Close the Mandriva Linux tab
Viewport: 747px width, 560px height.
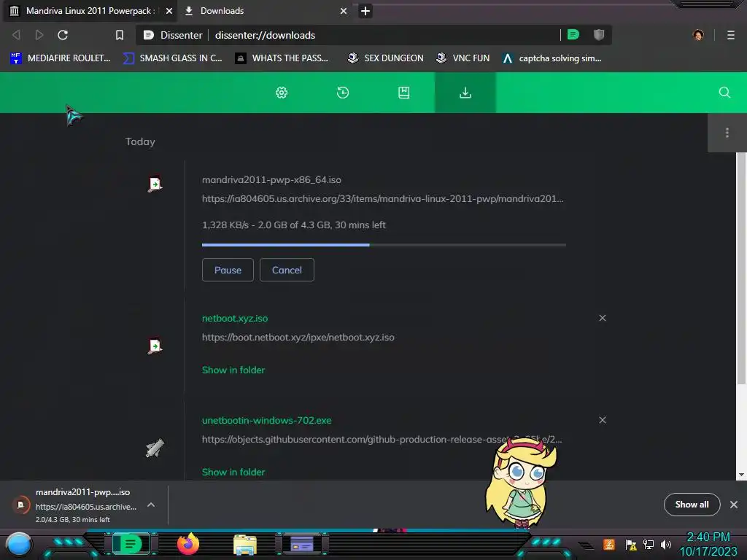(x=169, y=10)
